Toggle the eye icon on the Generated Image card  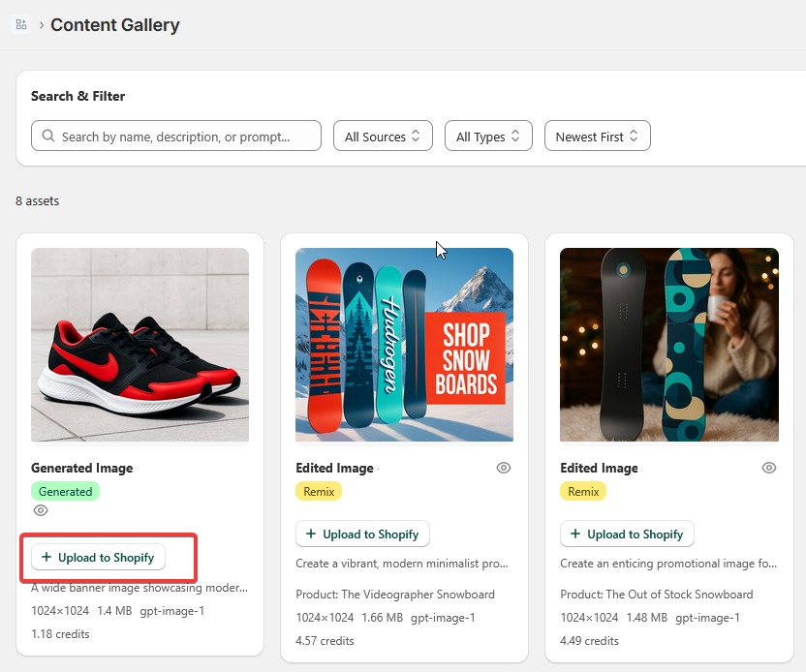(x=41, y=510)
